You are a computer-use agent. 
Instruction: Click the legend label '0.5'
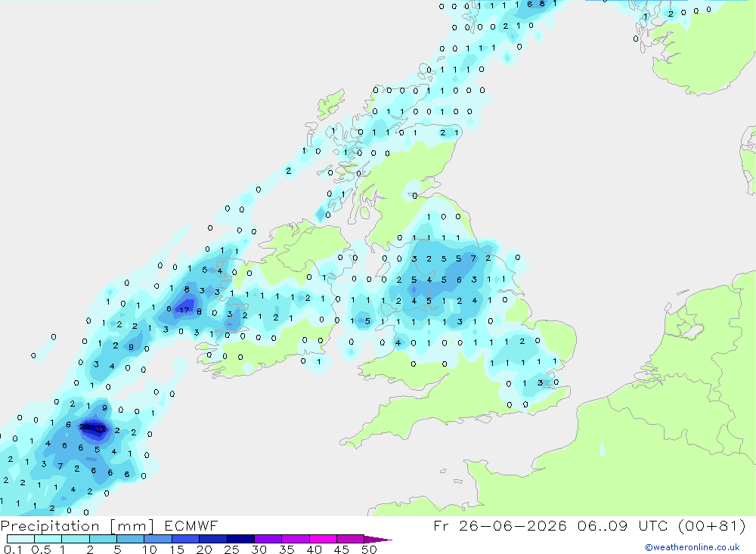(41, 549)
